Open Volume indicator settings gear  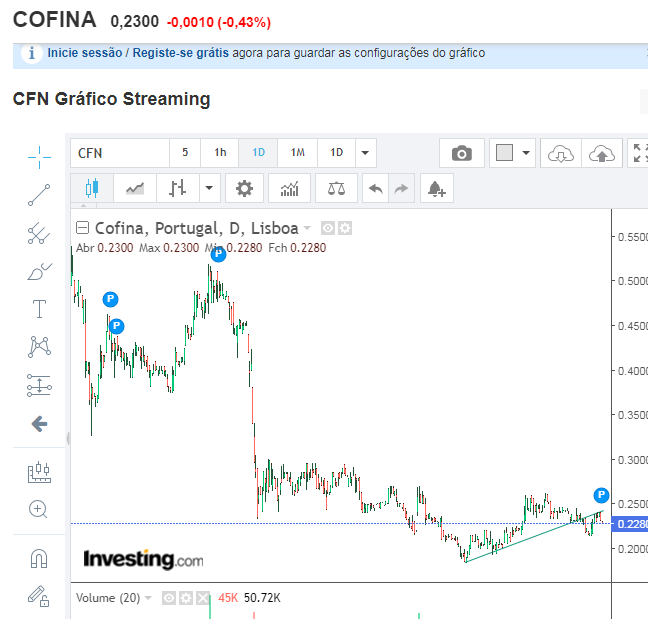(x=186, y=598)
